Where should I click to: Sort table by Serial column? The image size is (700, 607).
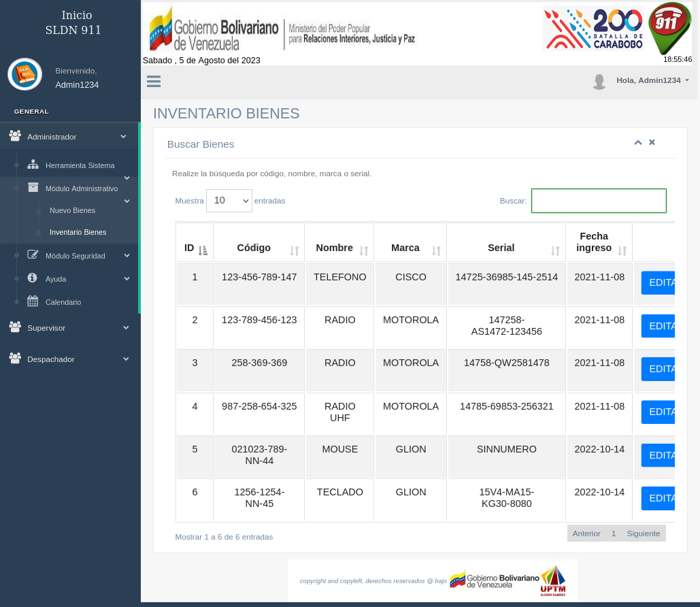coord(506,248)
